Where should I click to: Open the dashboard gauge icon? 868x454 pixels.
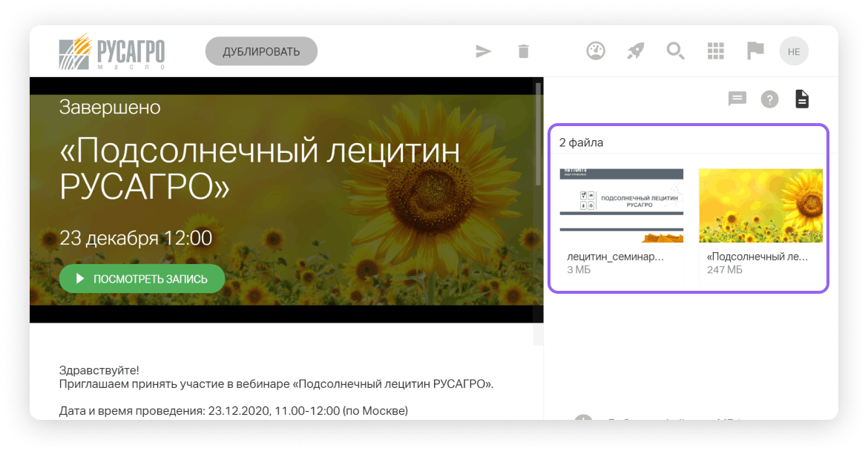coord(596,51)
